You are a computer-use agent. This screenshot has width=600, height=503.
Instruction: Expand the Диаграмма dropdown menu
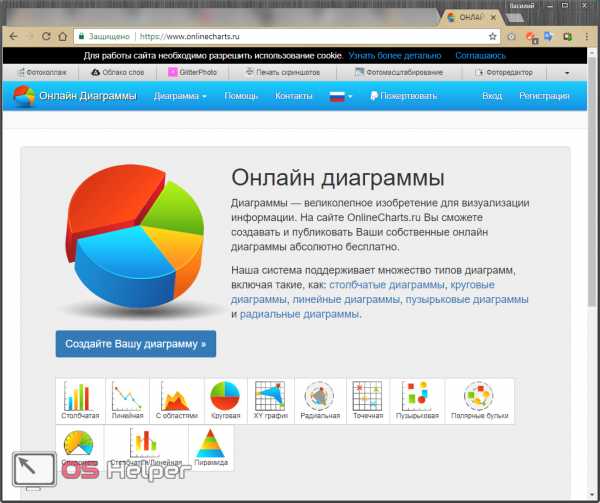click(x=180, y=96)
